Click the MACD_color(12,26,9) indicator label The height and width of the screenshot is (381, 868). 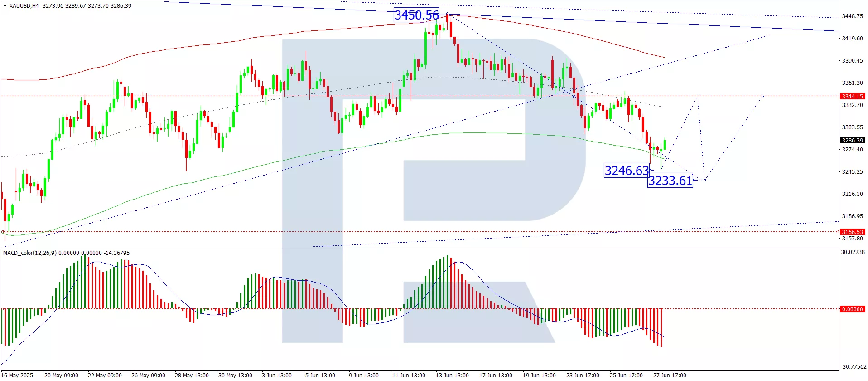[30, 253]
